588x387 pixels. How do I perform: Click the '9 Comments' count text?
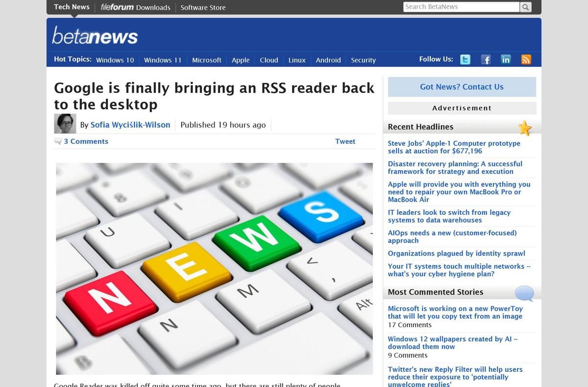[408, 355]
